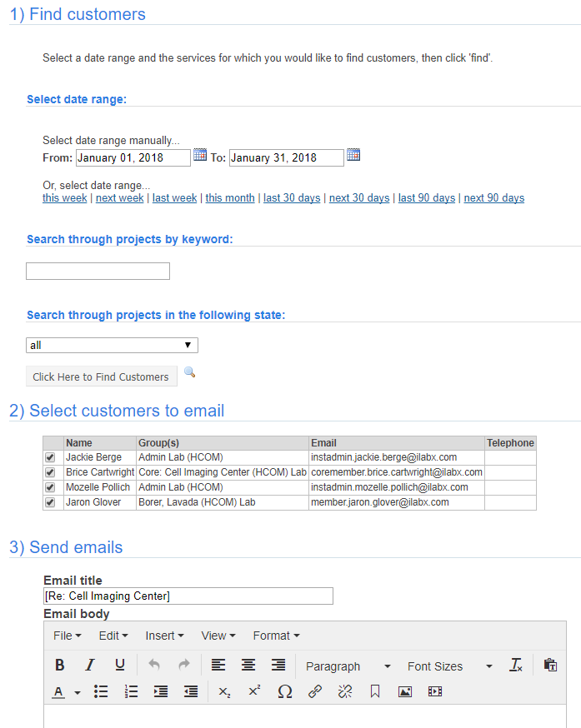The width and height of the screenshot is (581, 728).
Task: Apply italic formatting in email body
Action: pos(89,666)
